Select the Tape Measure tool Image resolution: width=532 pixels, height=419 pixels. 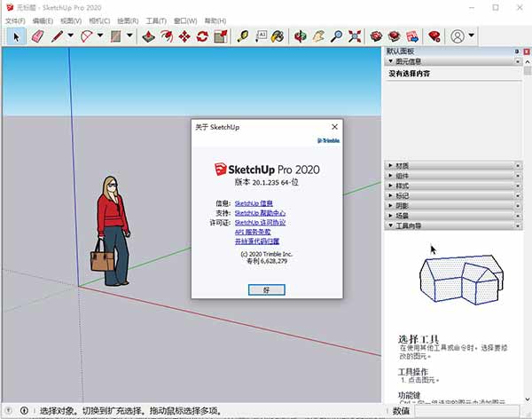[x=243, y=36]
